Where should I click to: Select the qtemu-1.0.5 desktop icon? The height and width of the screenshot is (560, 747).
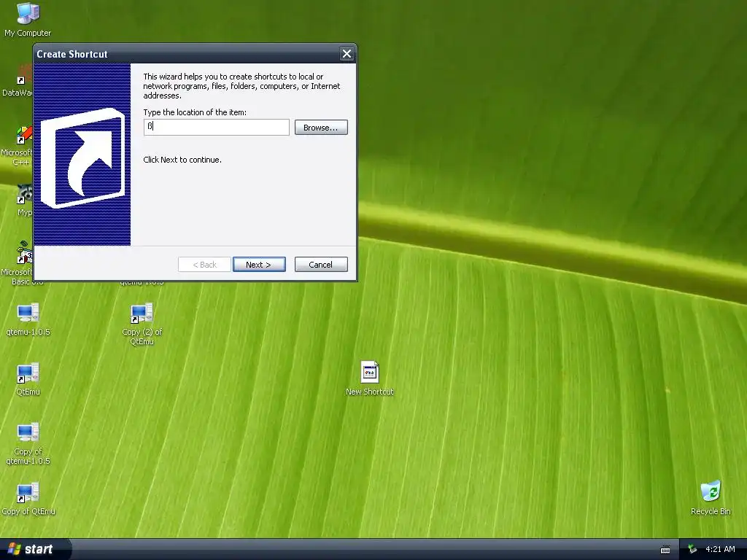[x=28, y=319]
